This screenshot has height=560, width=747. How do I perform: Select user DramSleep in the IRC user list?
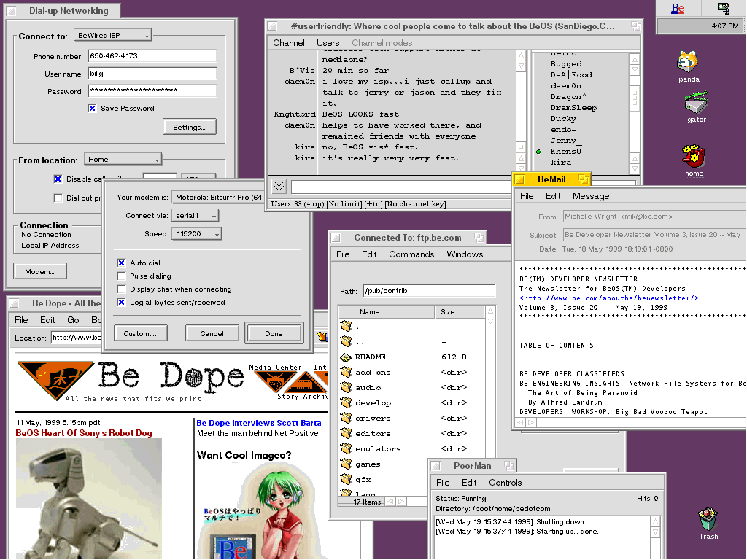coord(573,108)
